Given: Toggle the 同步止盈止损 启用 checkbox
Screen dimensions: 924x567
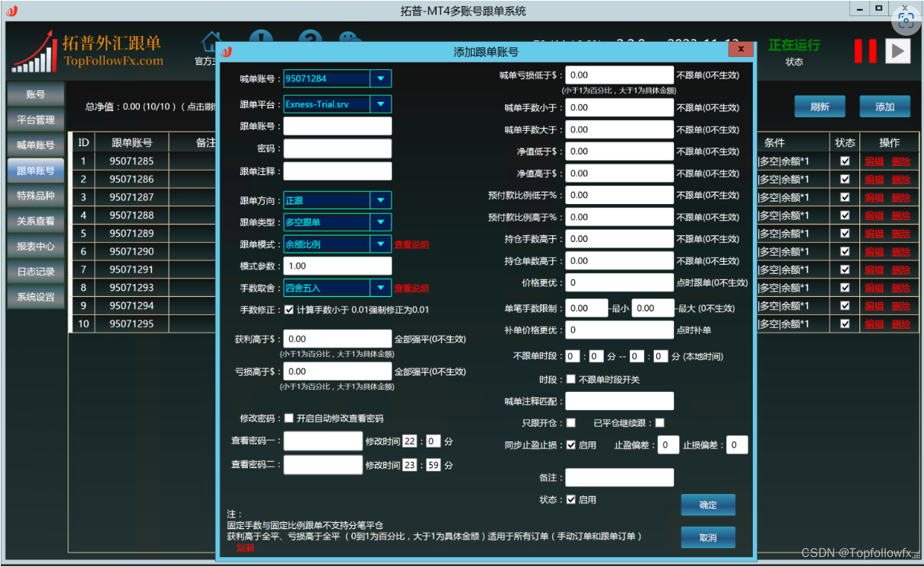Looking at the screenshot, I should (x=571, y=445).
